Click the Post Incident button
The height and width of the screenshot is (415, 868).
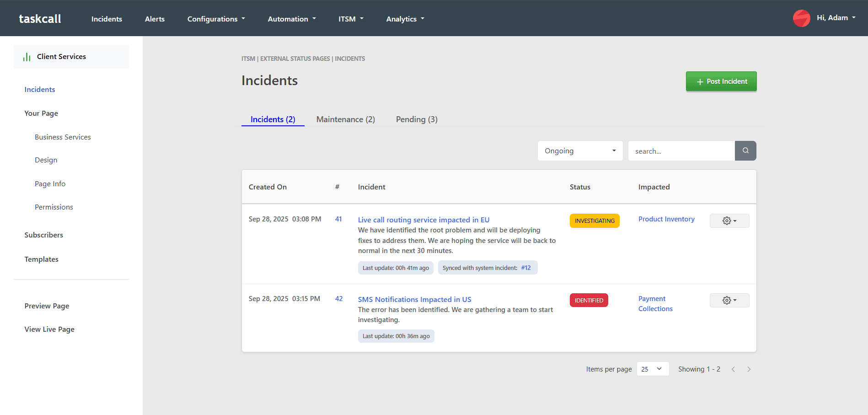click(x=721, y=81)
